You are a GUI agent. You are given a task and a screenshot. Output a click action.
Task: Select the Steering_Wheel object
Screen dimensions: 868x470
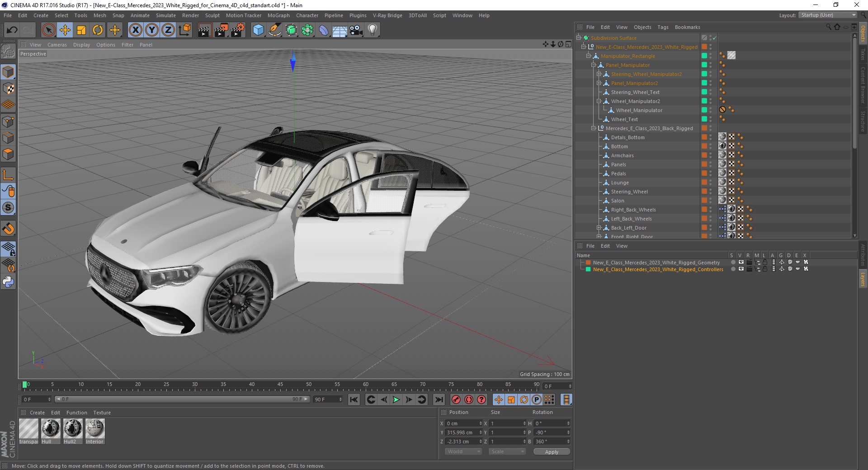[x=629, y=192]
